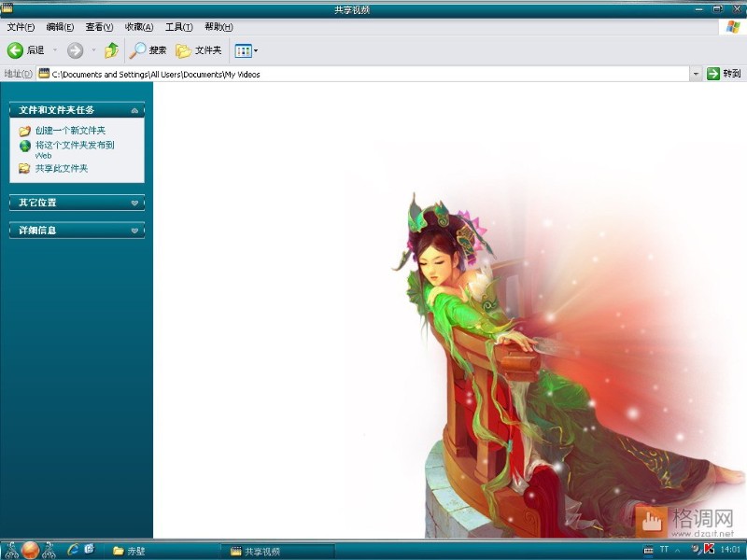Open the Favorites (收藏) menu
Image resolution: width=747 pixels, height=560 pixels.
(138, 27)
